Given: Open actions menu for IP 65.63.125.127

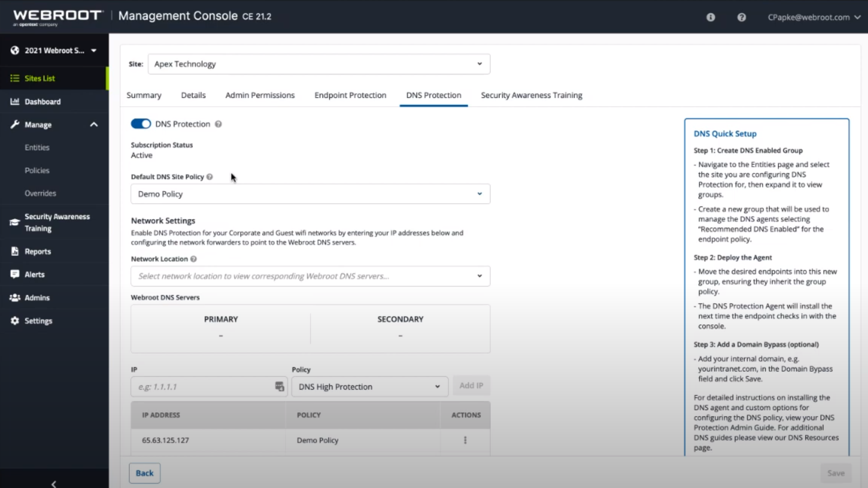Looking at the screenshot, I should (x=465, y=440).
